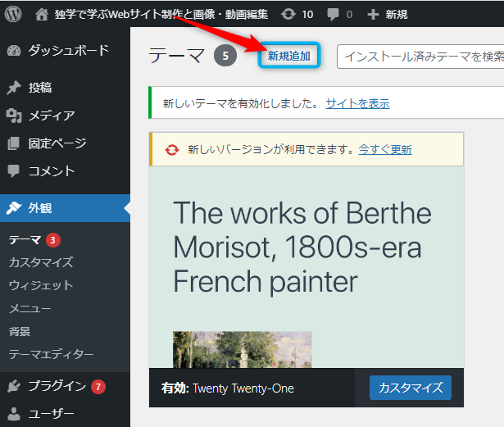Click the プラグイン plug icon
The image size is (504, 427).
[x=13, y=386]
